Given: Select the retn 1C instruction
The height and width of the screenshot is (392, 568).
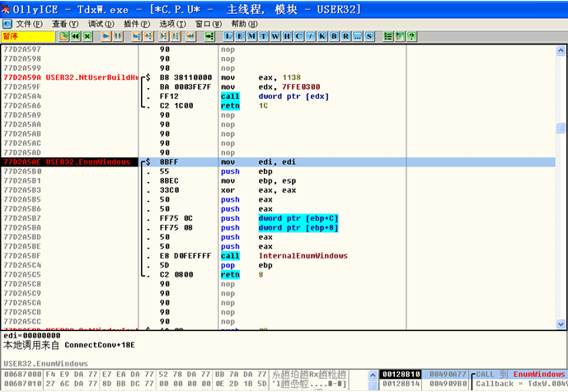Looking at the screenshot, I should (244, 105).
